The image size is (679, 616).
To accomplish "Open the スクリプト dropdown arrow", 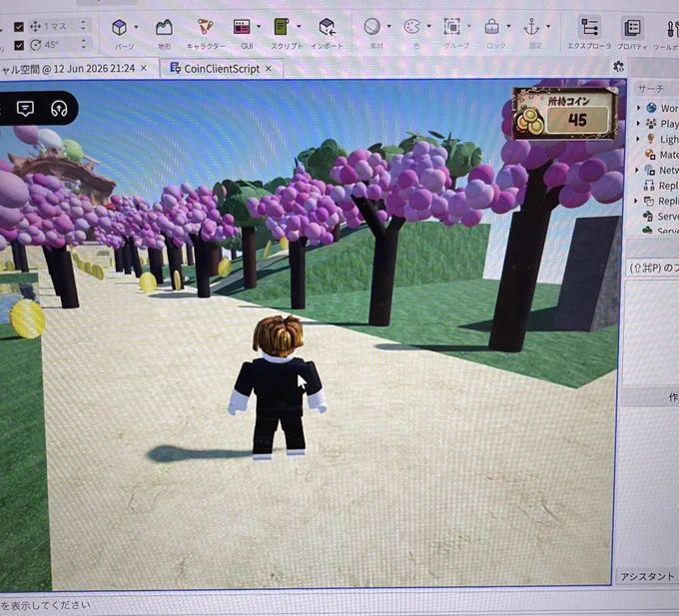I will coord(299,26).
